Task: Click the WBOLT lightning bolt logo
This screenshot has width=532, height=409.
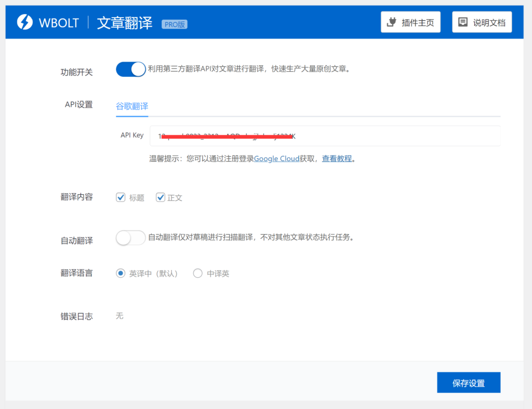Action: click(25, 22)
